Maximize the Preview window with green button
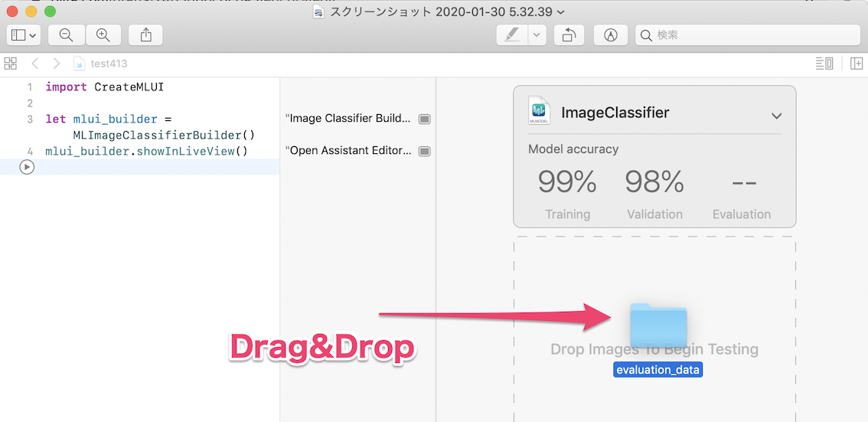This screenshot has height=422, width=868. click(x=51, y=11)
